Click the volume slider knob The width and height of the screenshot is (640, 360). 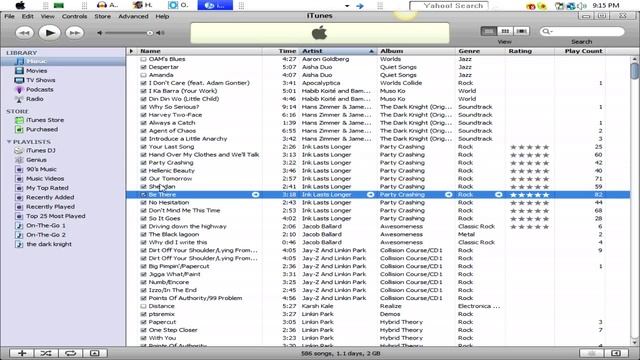pos(150,33)
